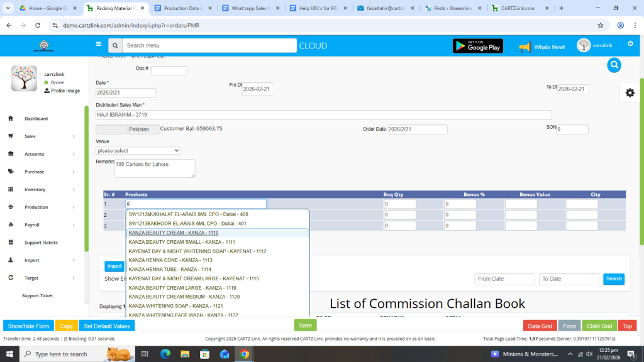
Task: Click the power logout icon
Action: pos(630,44)
